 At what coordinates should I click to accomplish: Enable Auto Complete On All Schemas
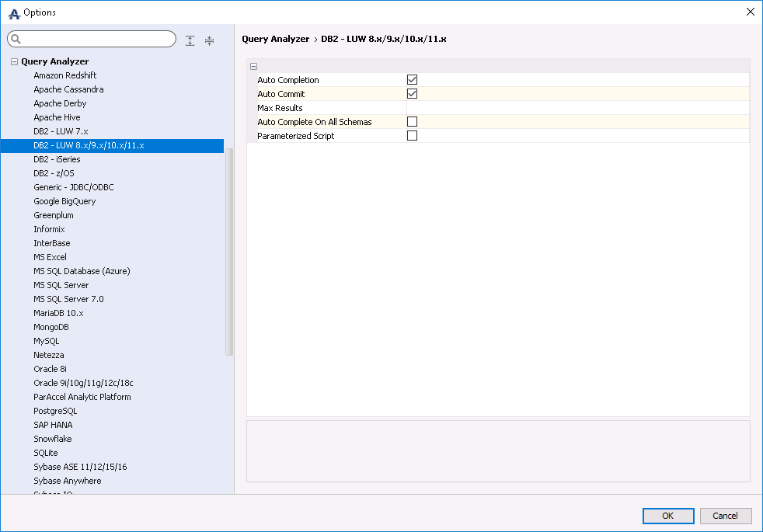[x=413, y=122]
